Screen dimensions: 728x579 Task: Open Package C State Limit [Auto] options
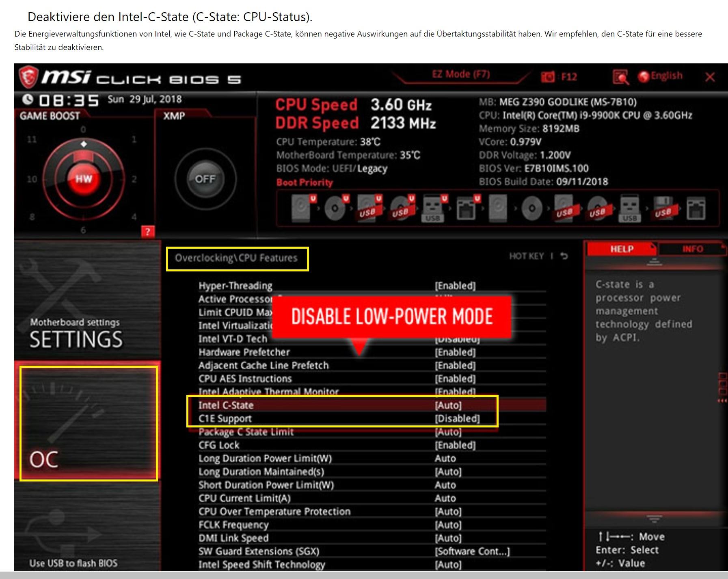pyautogui.click(x=448, y=432)
